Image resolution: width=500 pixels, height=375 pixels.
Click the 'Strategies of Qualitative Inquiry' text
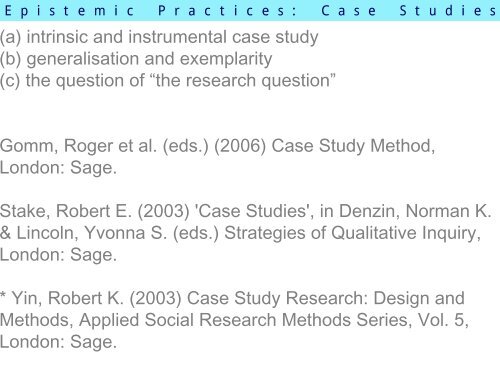pyautogui.click(x=352, y=233)
